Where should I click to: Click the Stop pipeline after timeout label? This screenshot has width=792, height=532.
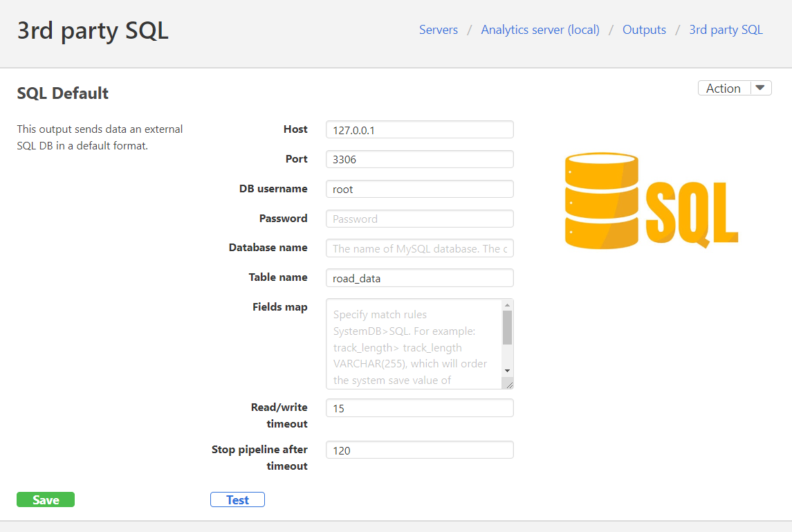[x=259, y=457]
